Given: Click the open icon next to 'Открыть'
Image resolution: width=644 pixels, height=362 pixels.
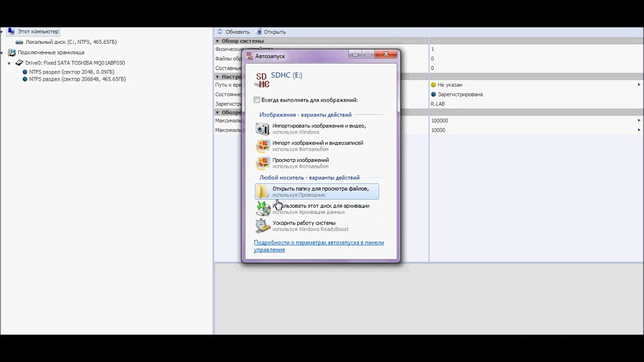Looking at the screenshot, I should [x=259, y=32].
